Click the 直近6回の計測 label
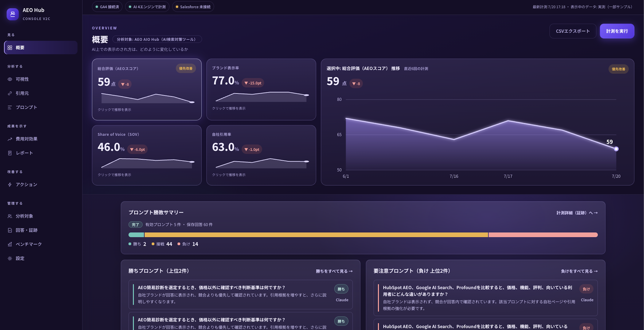 point(416,69)
